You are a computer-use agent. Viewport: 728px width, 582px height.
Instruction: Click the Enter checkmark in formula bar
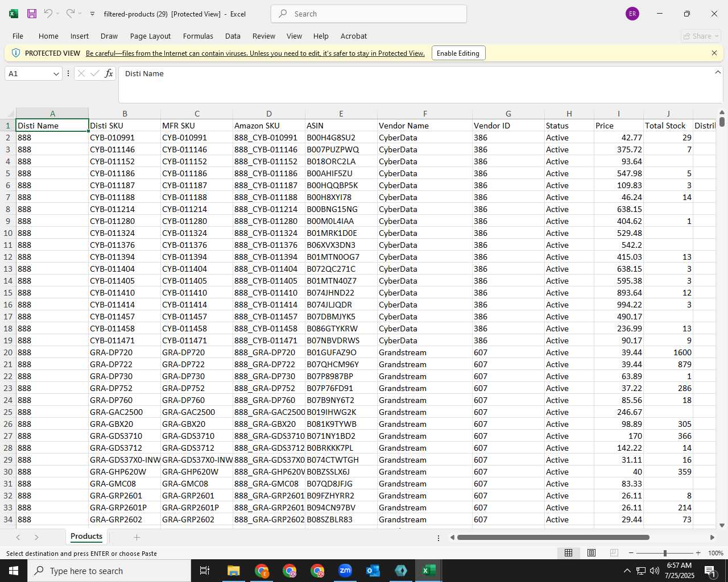click(94, 73)
